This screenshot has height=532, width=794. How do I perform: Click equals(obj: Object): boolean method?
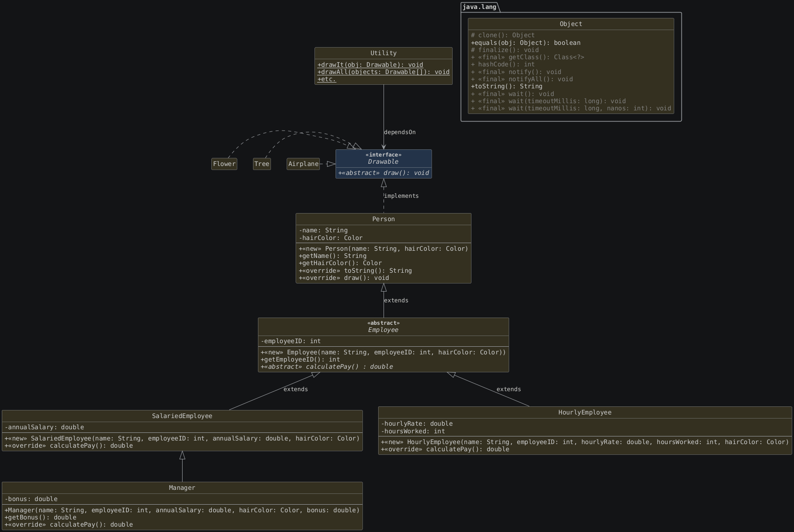pyautogui.click(x=526, y=43)
